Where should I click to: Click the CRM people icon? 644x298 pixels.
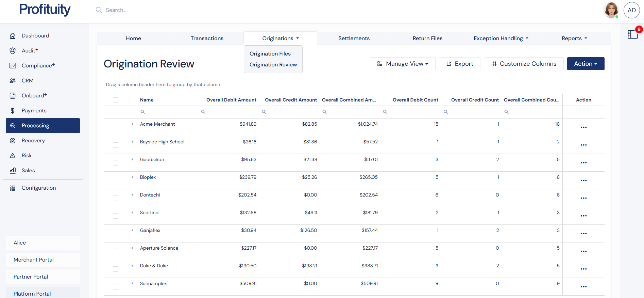click(x=13, y=81)
